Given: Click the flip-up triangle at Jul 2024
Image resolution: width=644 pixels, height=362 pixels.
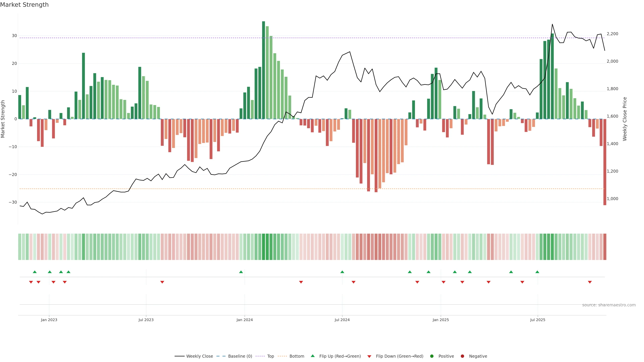Looking at the screenshot, I should (x=342, y=272).
